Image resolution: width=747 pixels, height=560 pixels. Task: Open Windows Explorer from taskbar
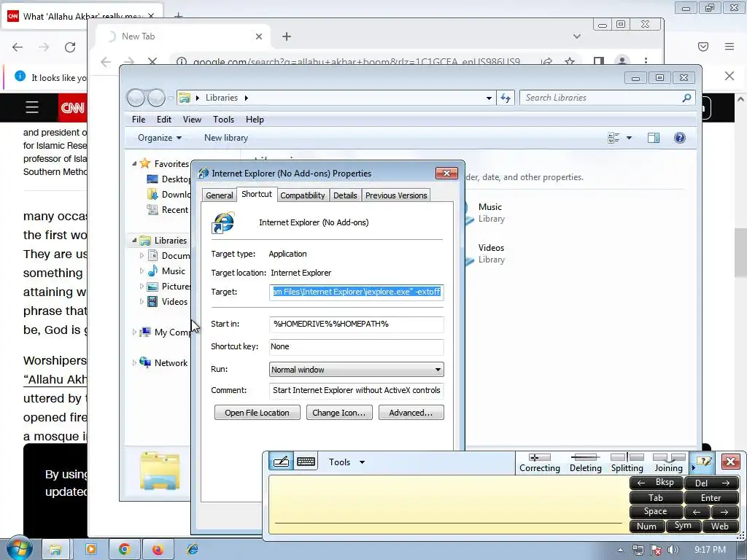(55, 550)
